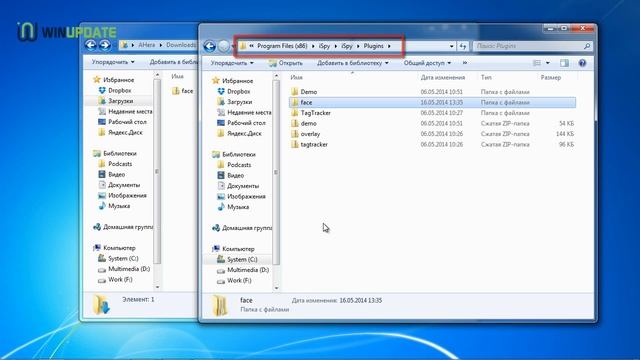This screenshot has width=640, height=360.
Task: Open Рабочий стол in the front window sidebar
Action: (x=246, y=123)
